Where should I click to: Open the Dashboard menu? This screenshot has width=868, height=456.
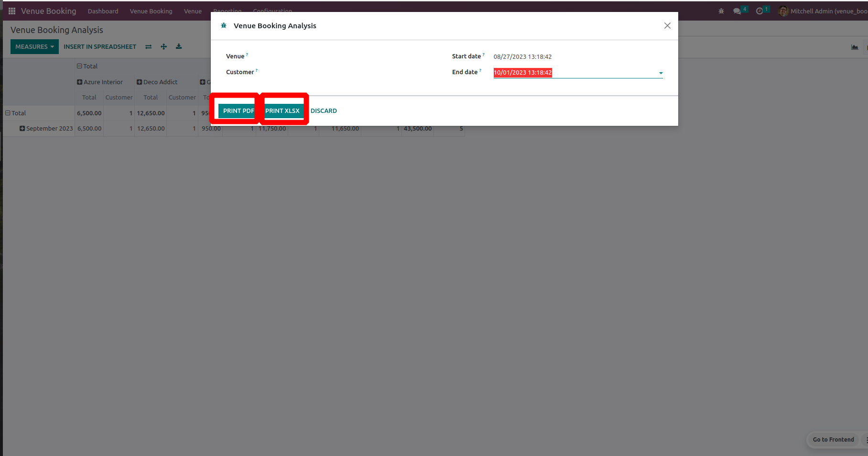(x=103, y=11)
